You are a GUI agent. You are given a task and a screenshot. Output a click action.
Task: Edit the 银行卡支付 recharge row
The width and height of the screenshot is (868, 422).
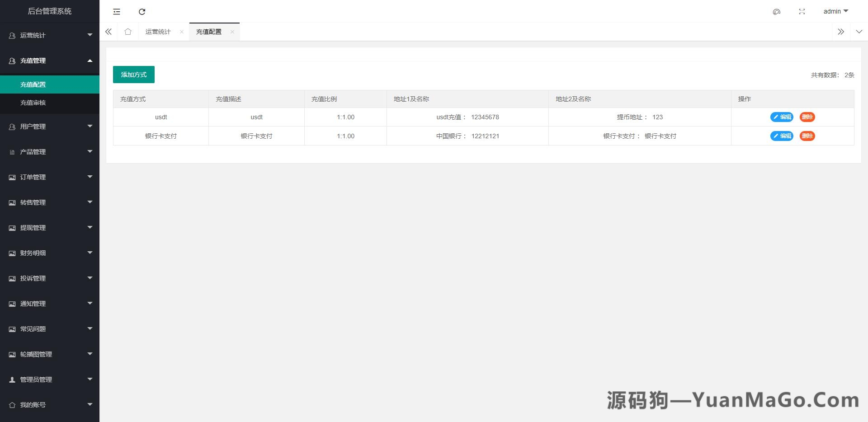click(x=782, y=136)
